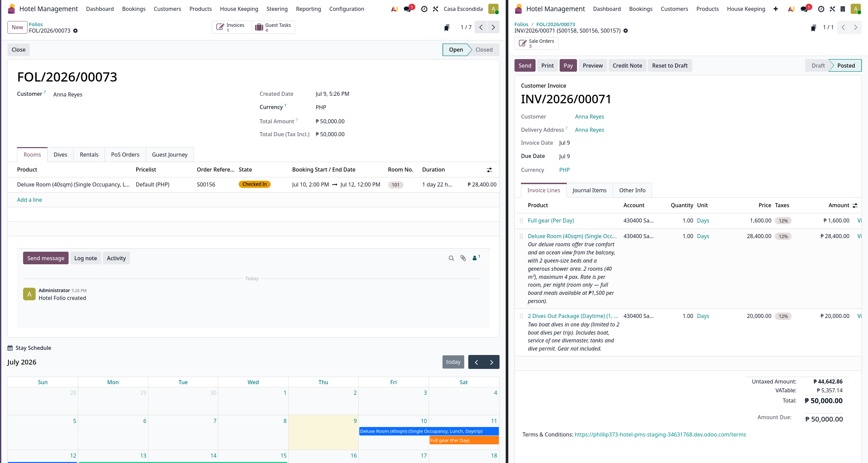
Task: Click drag handle of Full gear invoice line
Action: pos(521,221)
